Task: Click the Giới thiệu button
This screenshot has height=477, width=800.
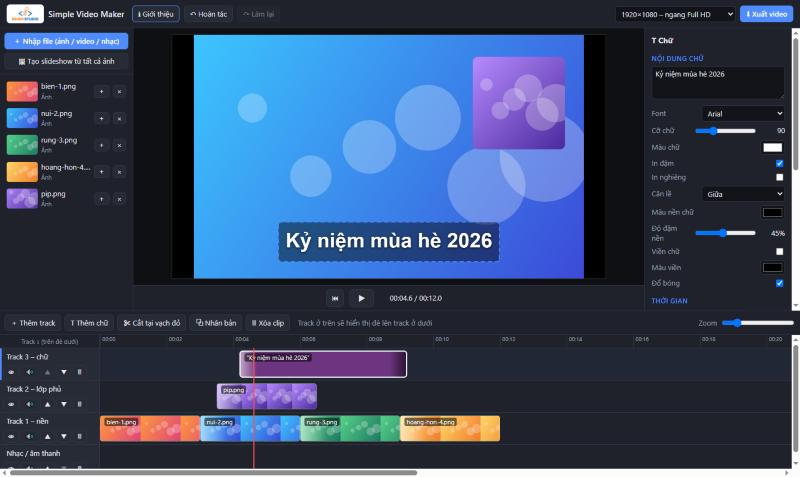Action: (x=156, y=14)
